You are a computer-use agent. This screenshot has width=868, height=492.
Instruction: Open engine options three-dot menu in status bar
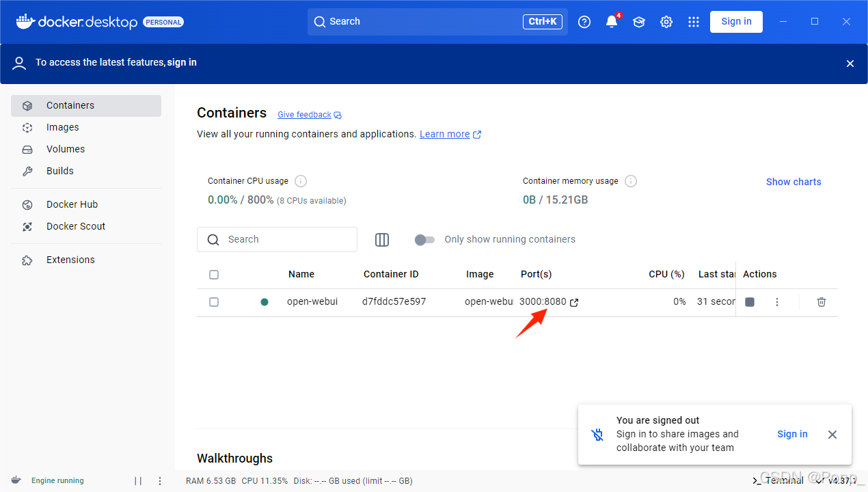click(x=160, y=481)
